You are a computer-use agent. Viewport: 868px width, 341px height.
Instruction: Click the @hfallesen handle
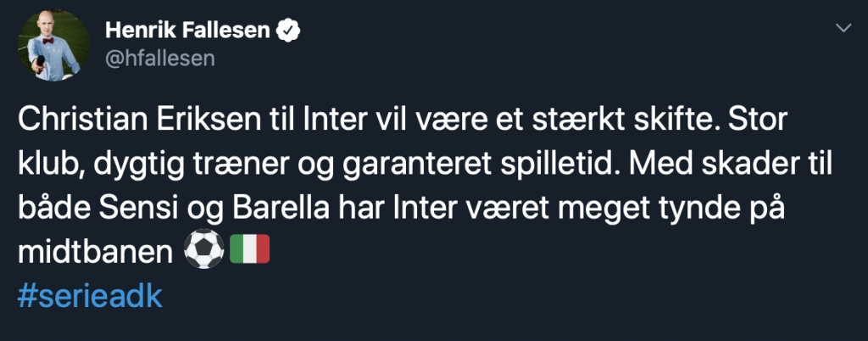tap(160, 58)
